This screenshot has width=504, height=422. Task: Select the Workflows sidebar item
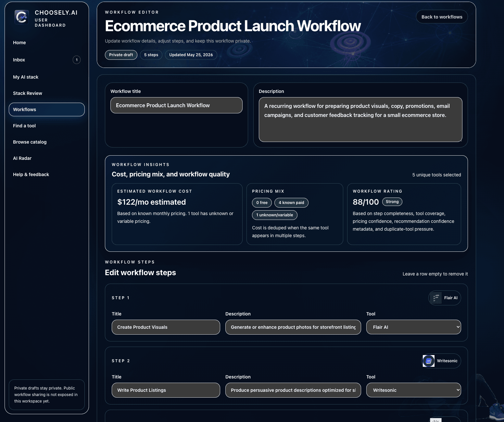point(47,109)
